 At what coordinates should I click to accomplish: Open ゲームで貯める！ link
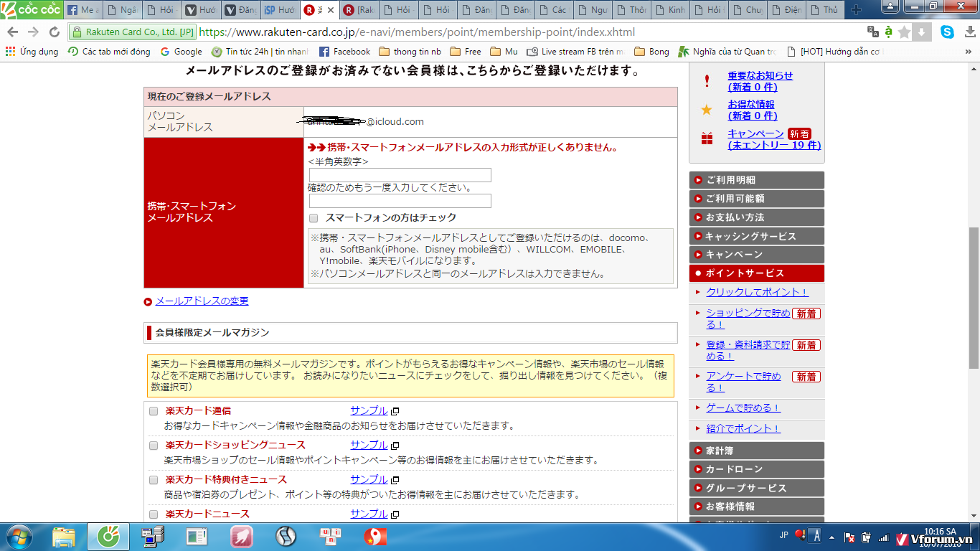[743, 408]
